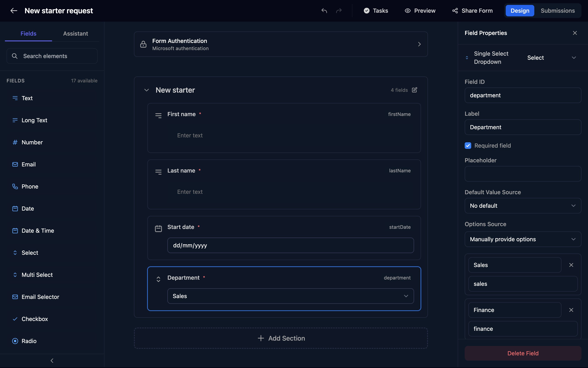
Task: Add a Date field element
Action: 52,209
